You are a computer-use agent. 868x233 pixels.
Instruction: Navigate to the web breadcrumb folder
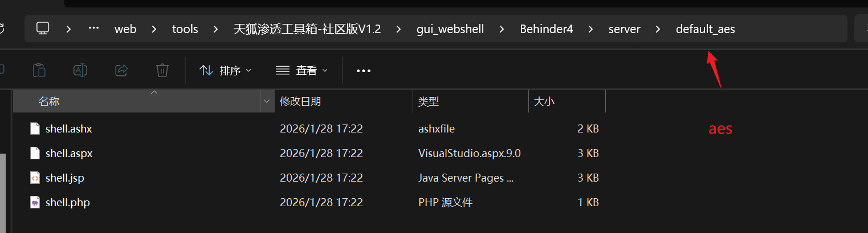point(125,29)
